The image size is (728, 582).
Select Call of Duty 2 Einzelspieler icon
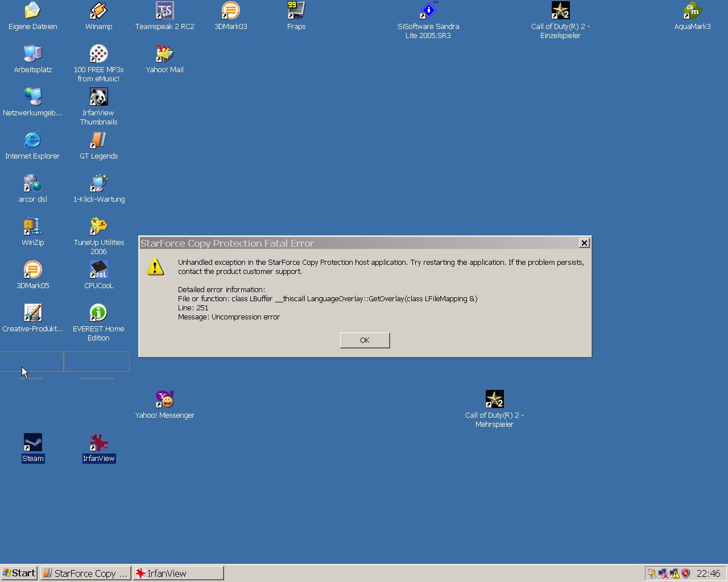click(560, 20)
